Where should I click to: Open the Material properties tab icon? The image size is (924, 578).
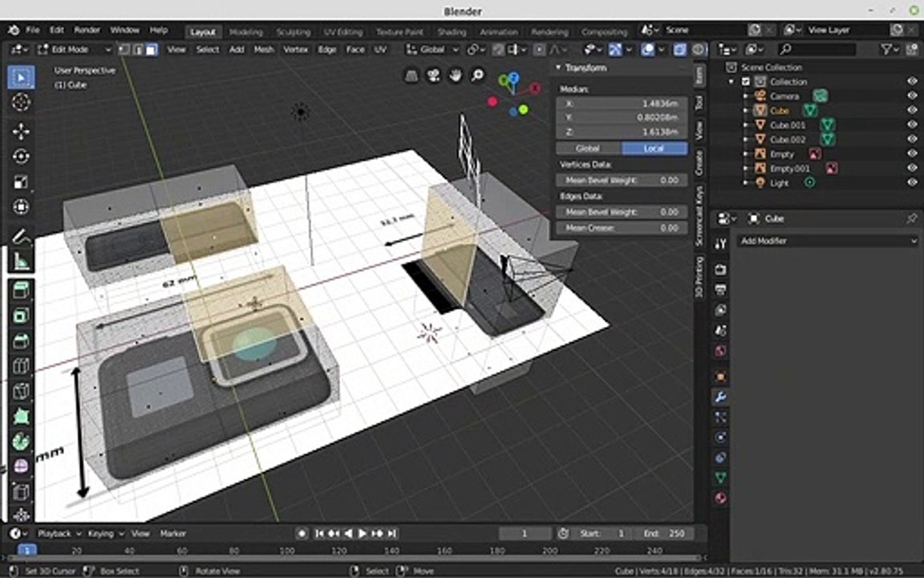point(720,498)
